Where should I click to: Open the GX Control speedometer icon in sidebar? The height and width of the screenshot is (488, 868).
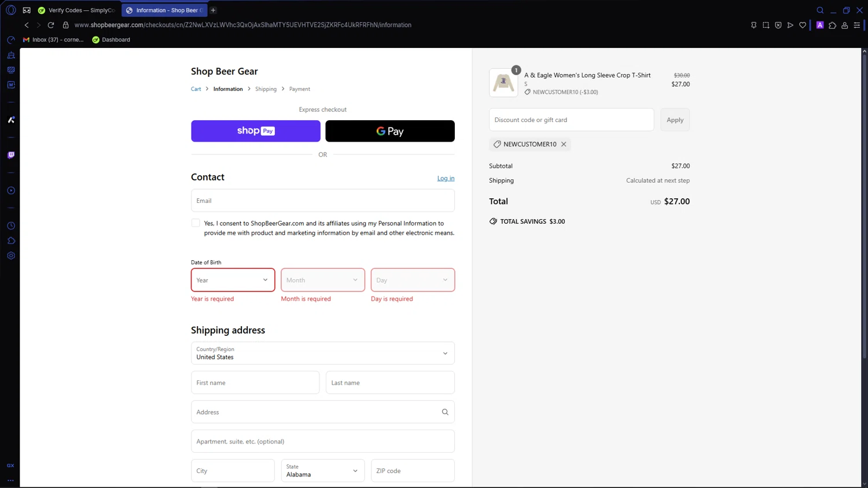(11, 40)
